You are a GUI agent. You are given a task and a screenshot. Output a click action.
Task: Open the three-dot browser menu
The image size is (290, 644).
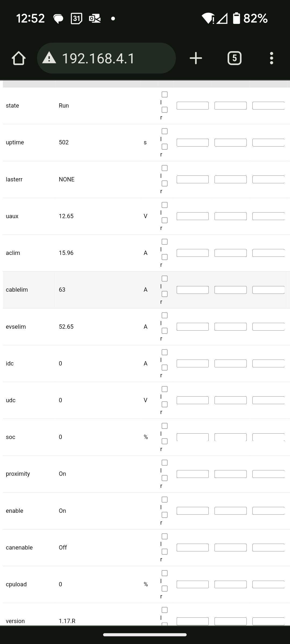(x=271, y=58)
